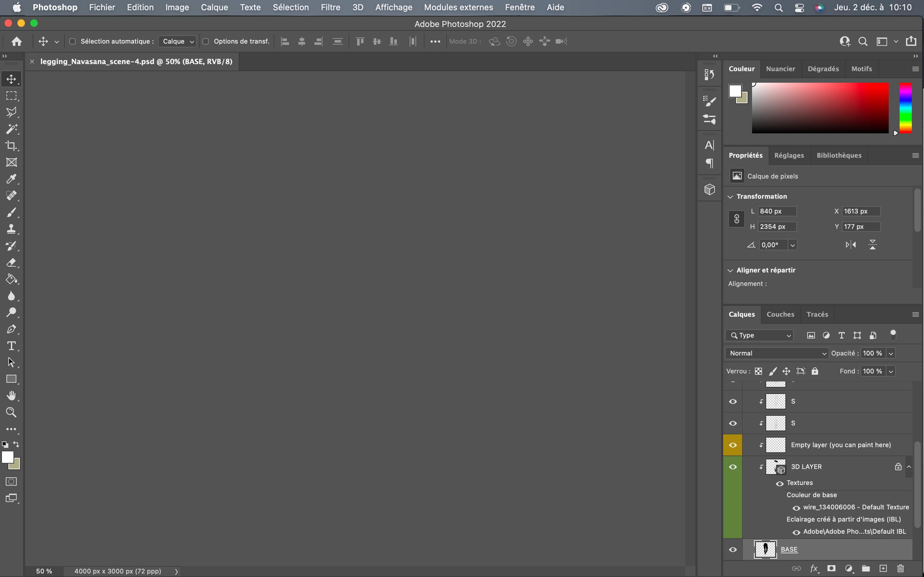Toggle visibility of the 3D LAYER
924x577 pixels.
click(733, 467)
